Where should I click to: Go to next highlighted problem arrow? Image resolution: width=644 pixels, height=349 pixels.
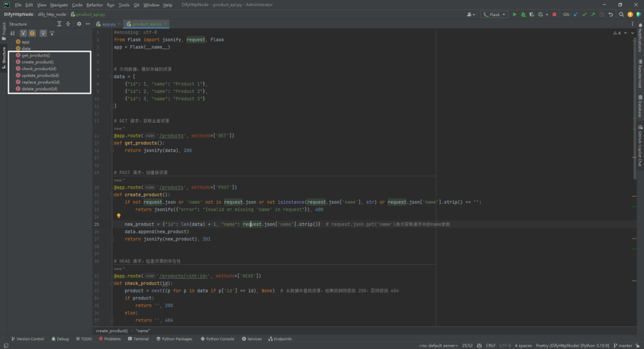[x=633, y=33]
